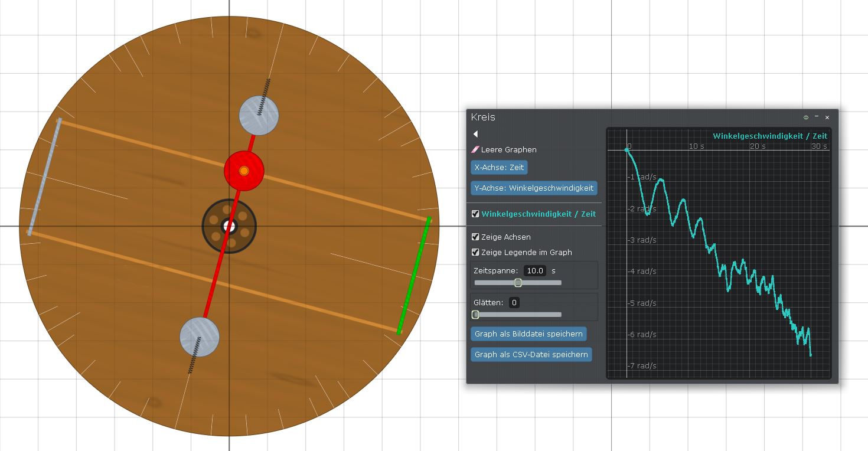Click the -6 rad/s axis label
868x451 pixels.
click(x=642, y=335)
